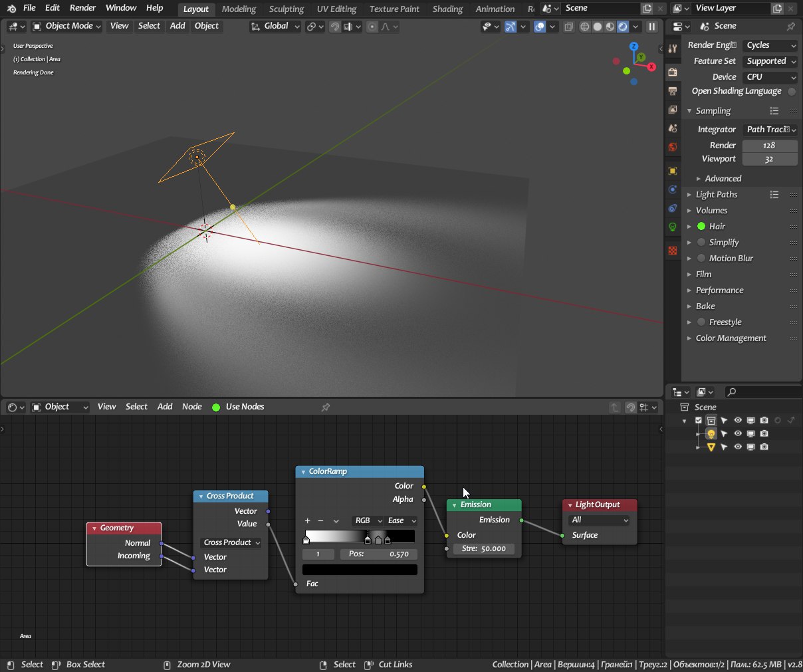Open the Light data properties tab icon
803x672 pixels.
(x=673, y=227)
